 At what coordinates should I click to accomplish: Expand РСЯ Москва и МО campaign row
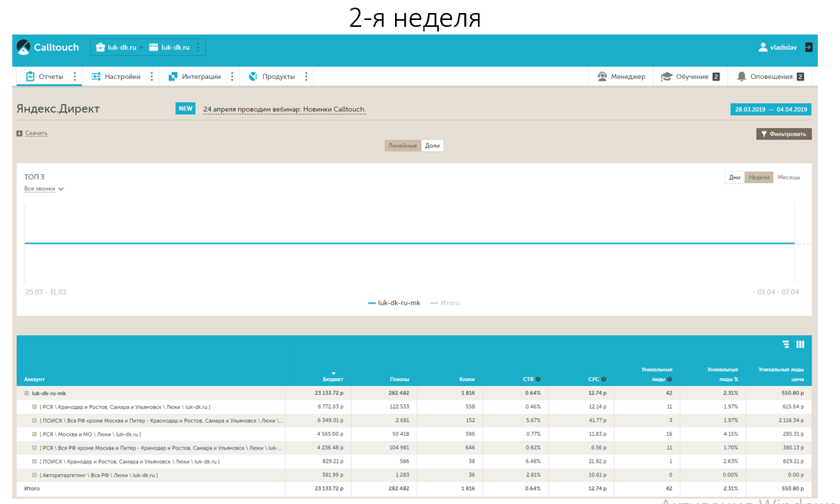pos(35,434)
